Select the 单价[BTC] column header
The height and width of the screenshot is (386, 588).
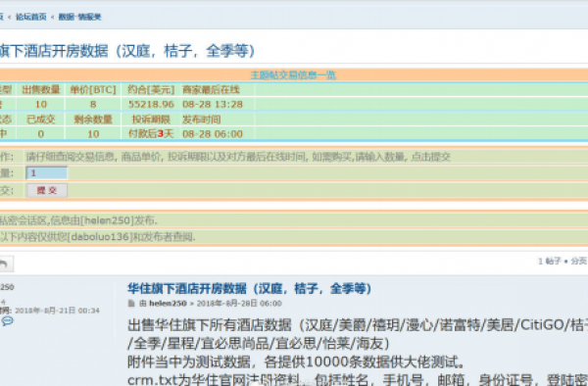[x=93, y=89]
